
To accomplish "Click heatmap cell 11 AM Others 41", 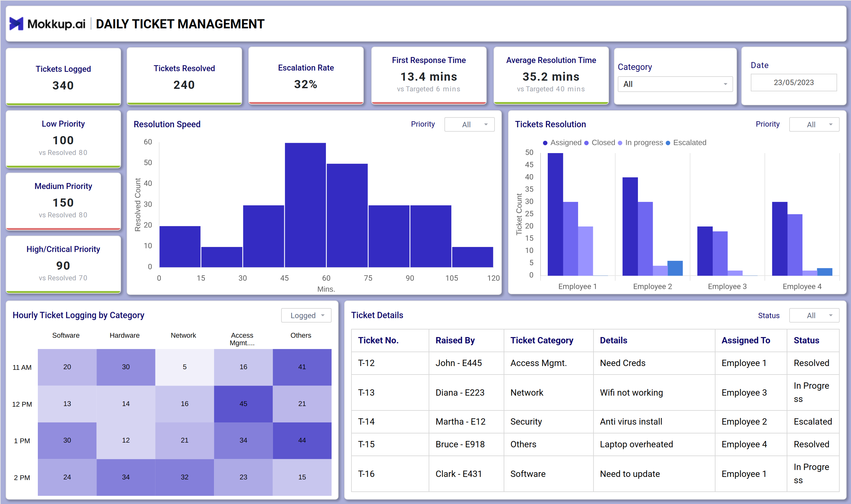I will click(302, 367).
